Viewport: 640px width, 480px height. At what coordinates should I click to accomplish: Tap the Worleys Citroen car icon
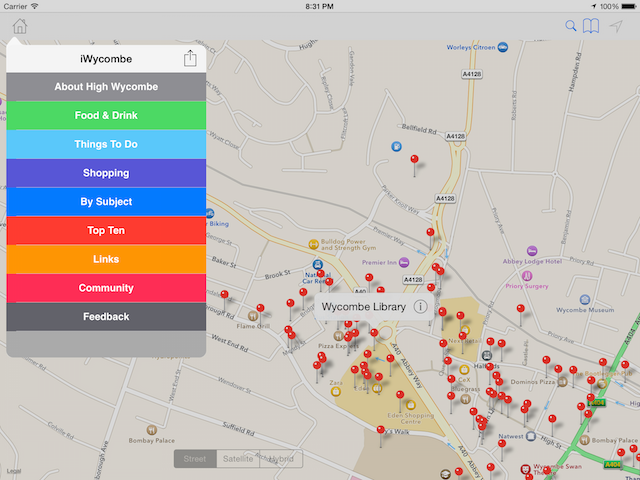click(503, 47)
